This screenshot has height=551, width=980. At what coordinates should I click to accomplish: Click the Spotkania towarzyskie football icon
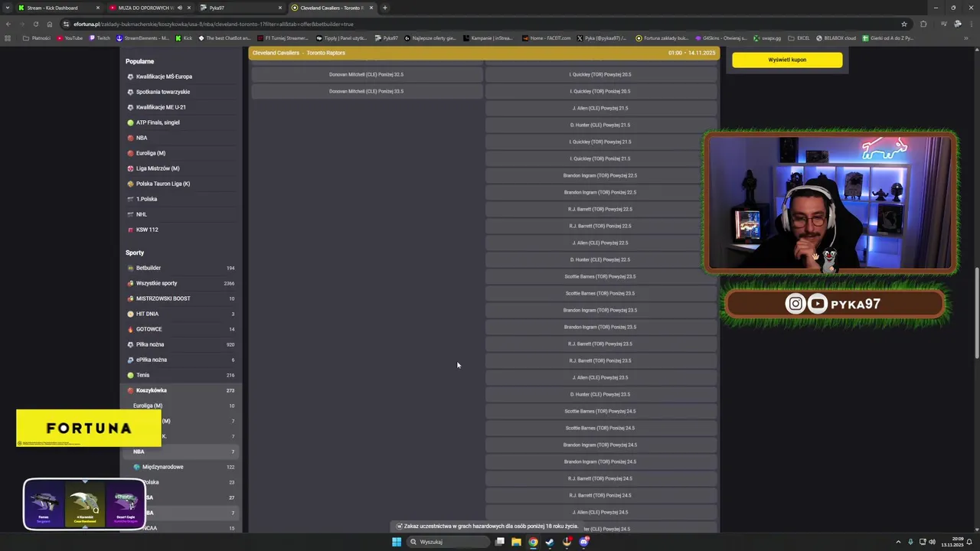(x=130, y=92)
